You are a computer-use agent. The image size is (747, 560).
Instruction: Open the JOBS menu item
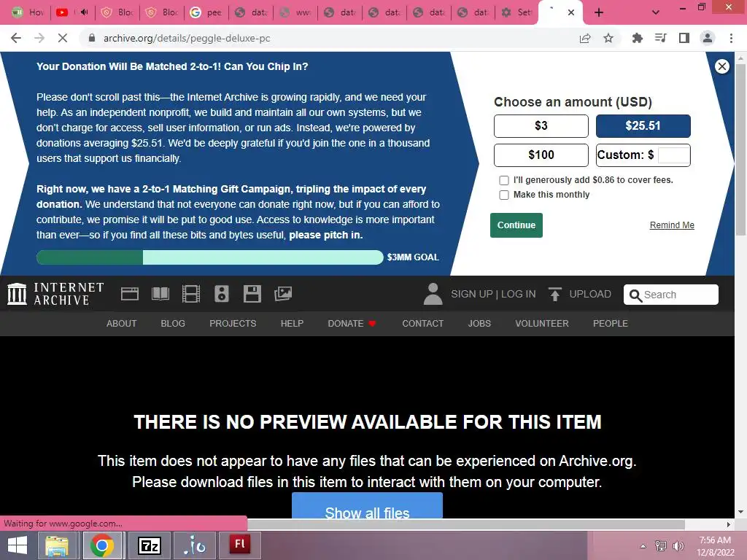479,323
